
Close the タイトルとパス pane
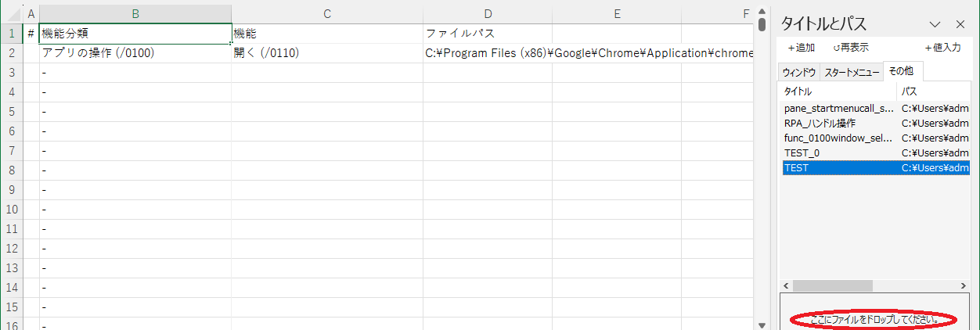960,24
